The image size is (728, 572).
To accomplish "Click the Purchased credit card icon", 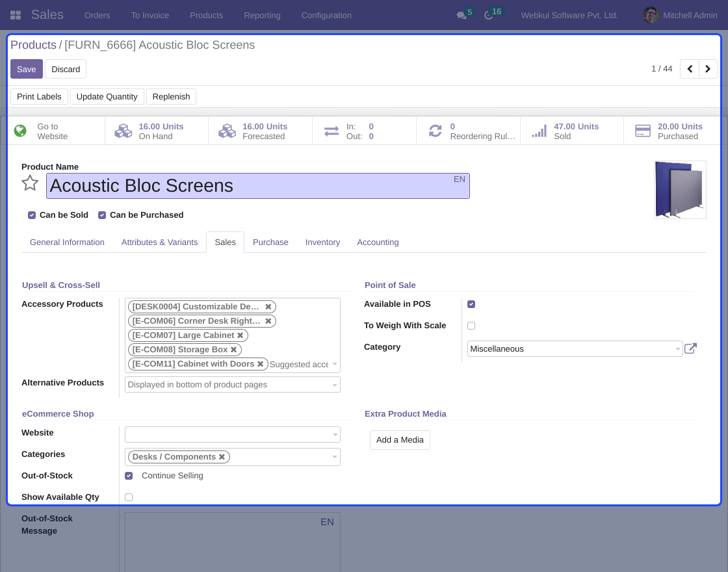I will (x=643, y=131).
